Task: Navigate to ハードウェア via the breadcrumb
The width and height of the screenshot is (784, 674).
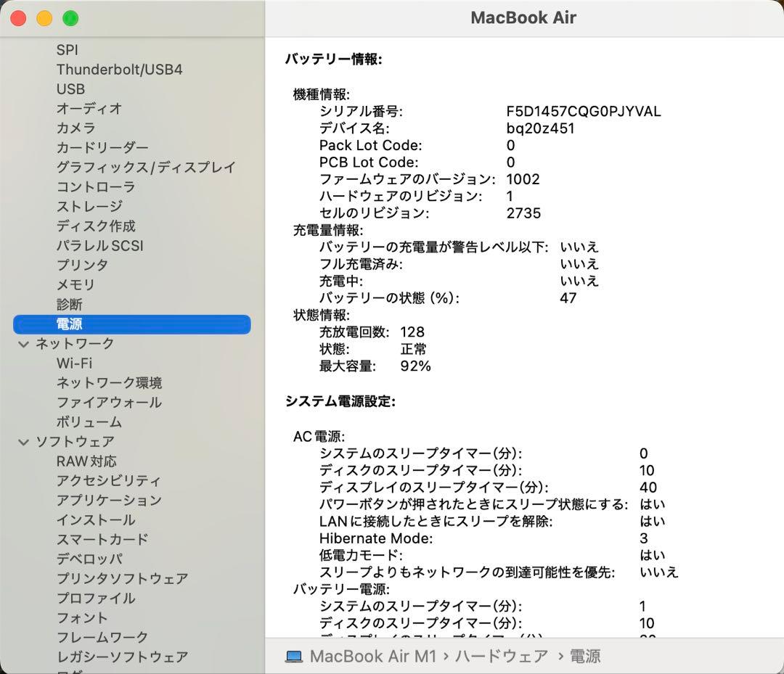Action: (500, 656)
